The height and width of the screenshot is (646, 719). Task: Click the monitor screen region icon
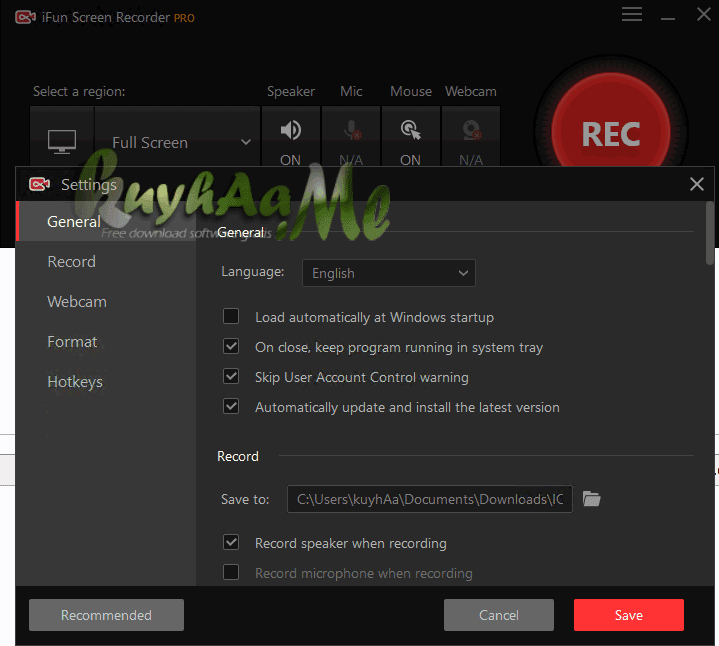[x=62, y=142]
